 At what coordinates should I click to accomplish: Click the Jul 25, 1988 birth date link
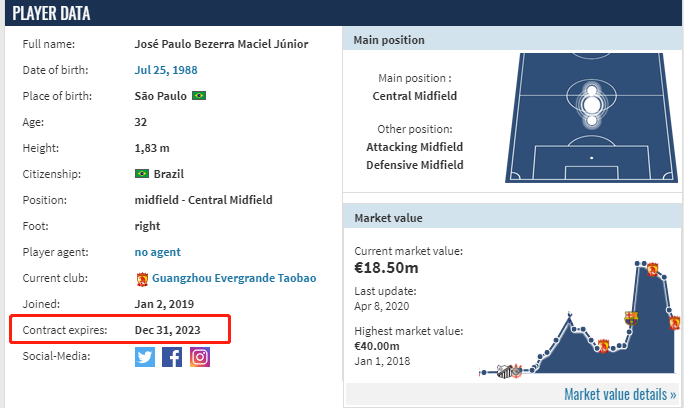pyautogui.click(x=166, y=70)
